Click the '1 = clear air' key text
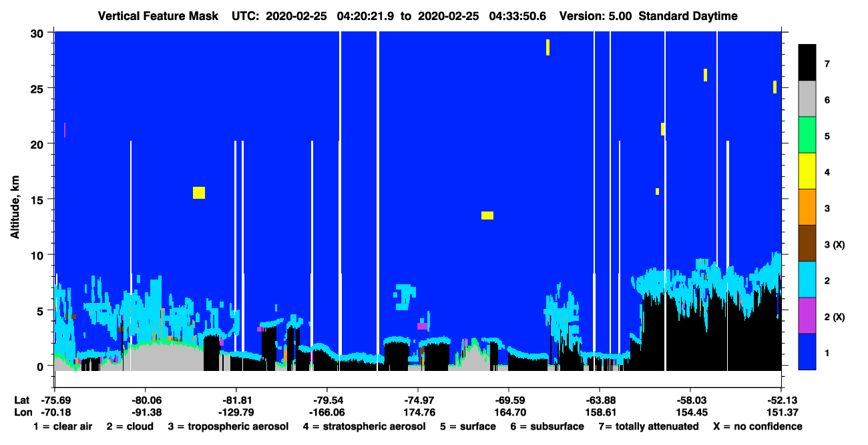 pos(62,426)
